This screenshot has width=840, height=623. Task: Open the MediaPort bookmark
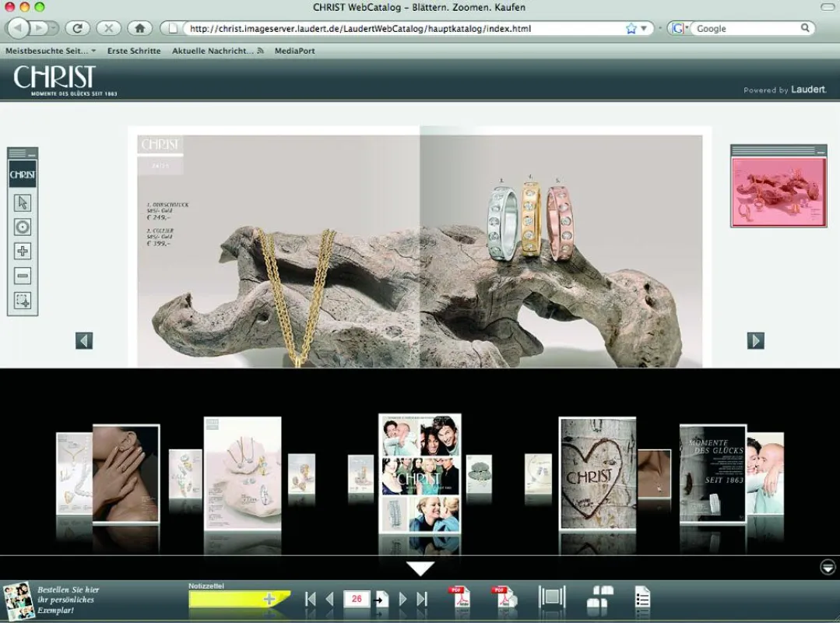(x=294, y=51)
